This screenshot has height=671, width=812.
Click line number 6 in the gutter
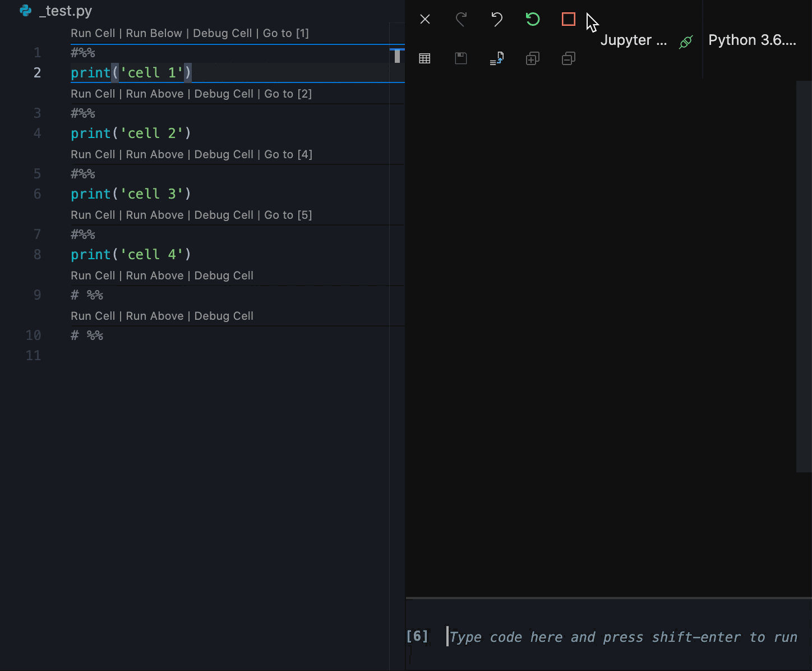(37, 194)
